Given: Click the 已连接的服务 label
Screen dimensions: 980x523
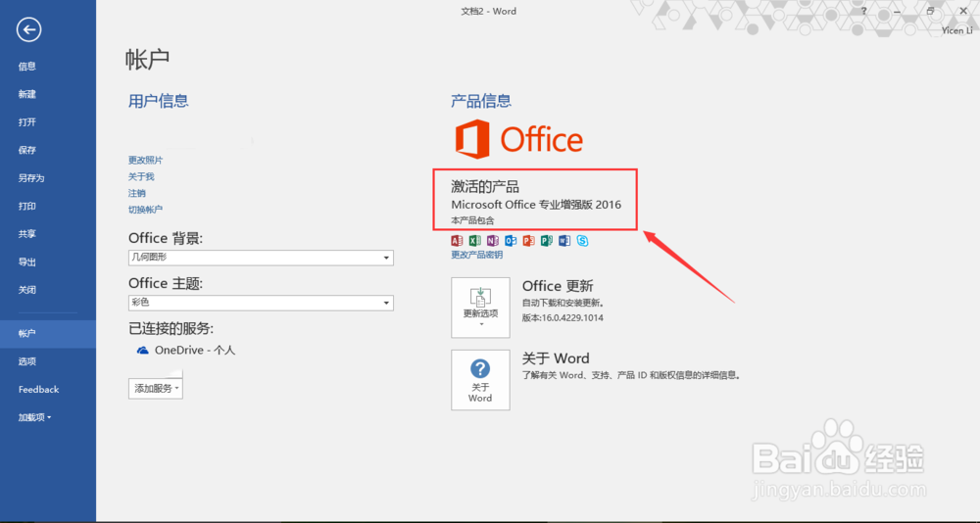Looking at the screenshot, I should [171, 329].
